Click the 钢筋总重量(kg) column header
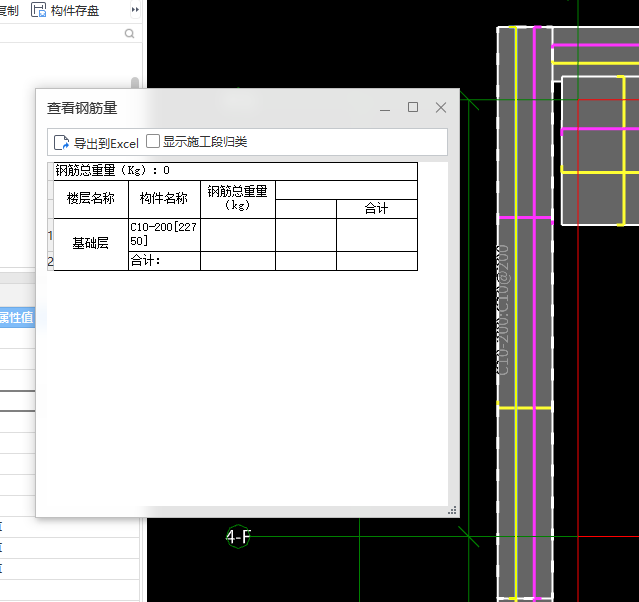Viewport: 639px width, 602px height. (238, 199)
